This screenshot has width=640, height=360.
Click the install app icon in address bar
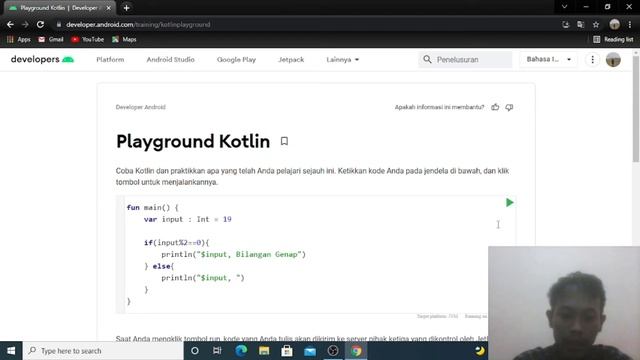(565, 24)
